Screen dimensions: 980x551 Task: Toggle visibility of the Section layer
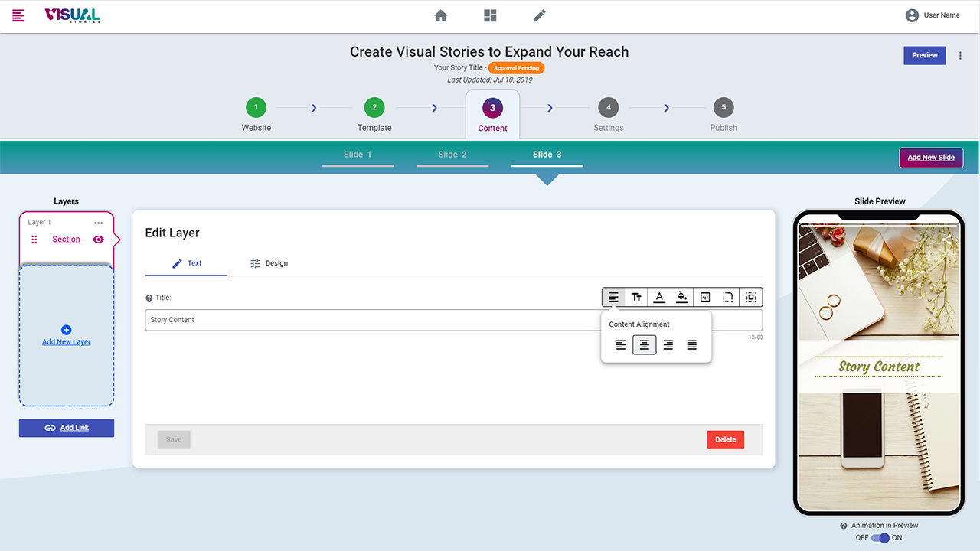pyautogui.click(x=98, y=240)
